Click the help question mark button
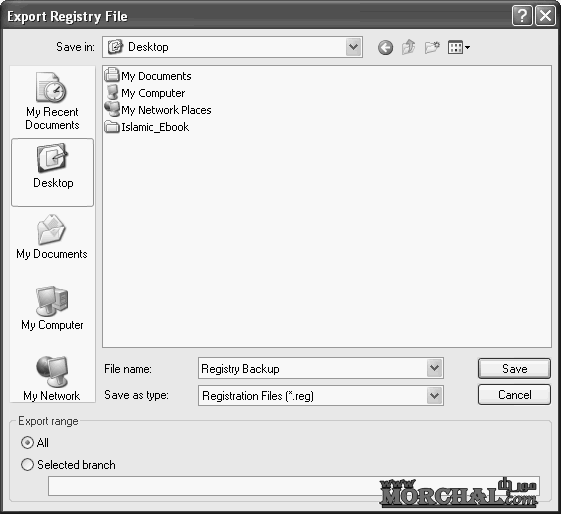 pyautogui.click(x=522, y=16)
